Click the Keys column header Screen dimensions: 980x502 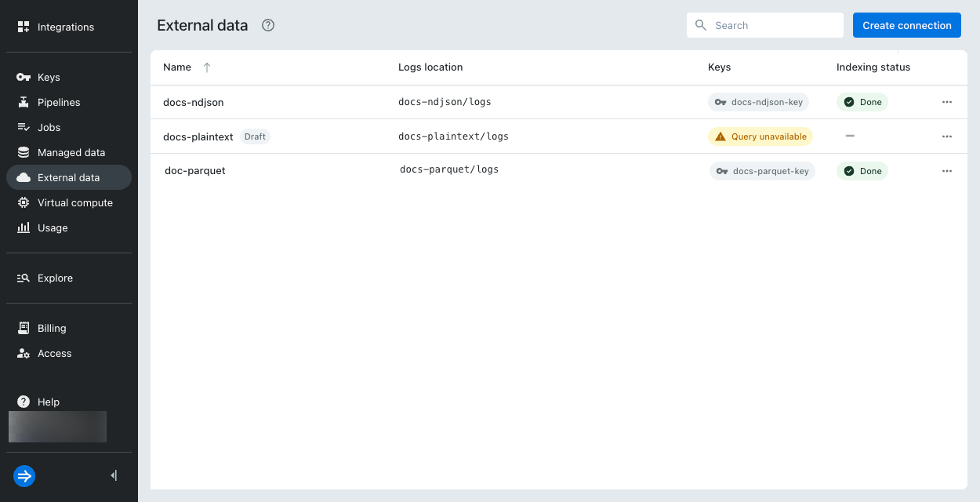[x=719, y=67]
